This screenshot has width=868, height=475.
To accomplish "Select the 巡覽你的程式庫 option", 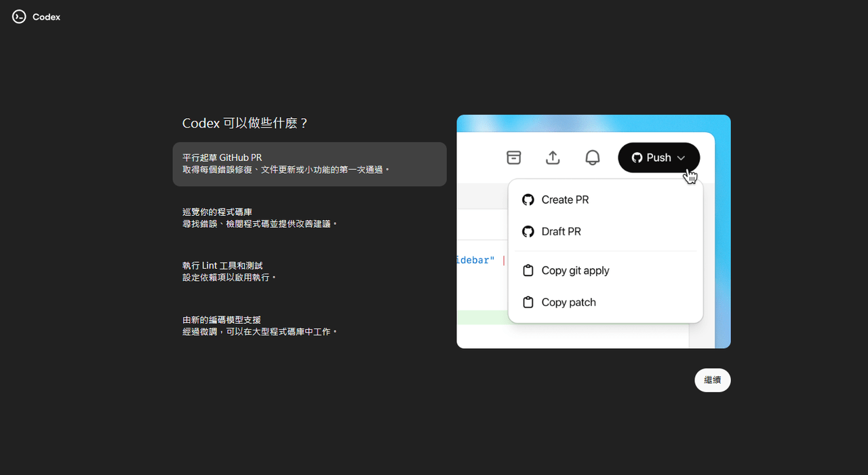I will (x=309, y=217).
